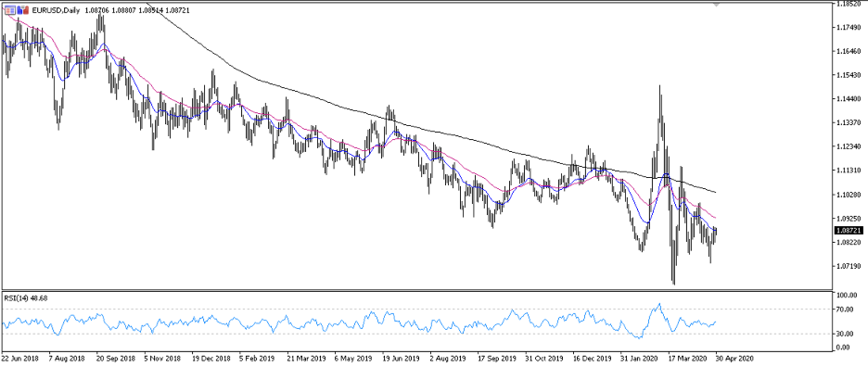Click the chart shift triangle marker
Screen dimensions: 868x367
point(717,5)
